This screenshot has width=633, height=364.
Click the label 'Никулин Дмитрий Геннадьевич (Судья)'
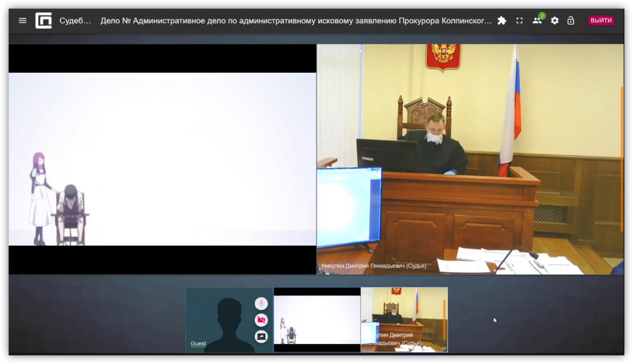[x=374, y=266]
